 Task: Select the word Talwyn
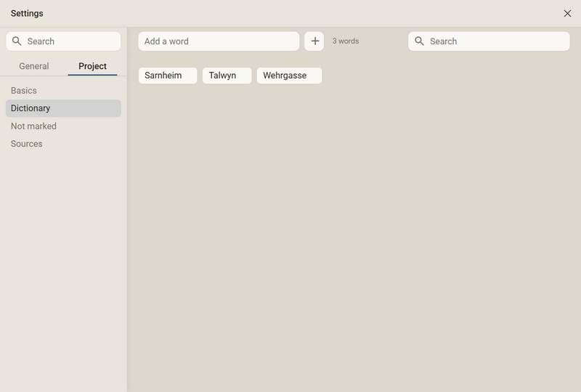click(x=227, y=75)
